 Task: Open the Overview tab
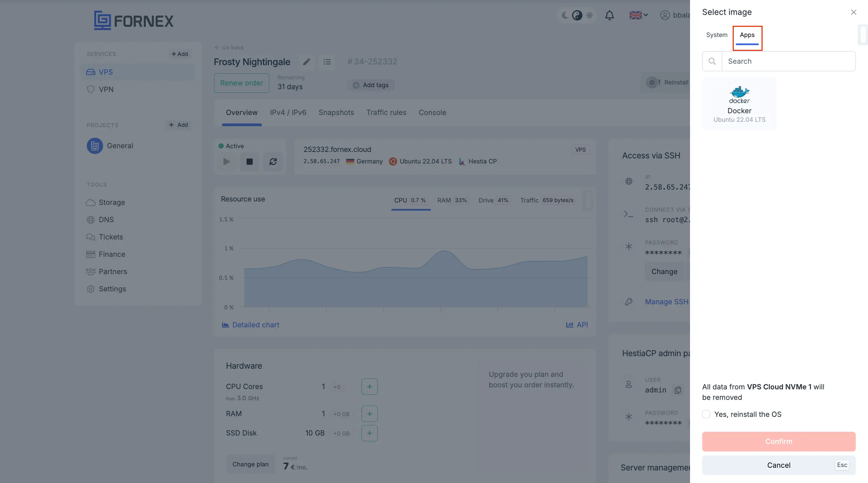(x=242, y=113)
